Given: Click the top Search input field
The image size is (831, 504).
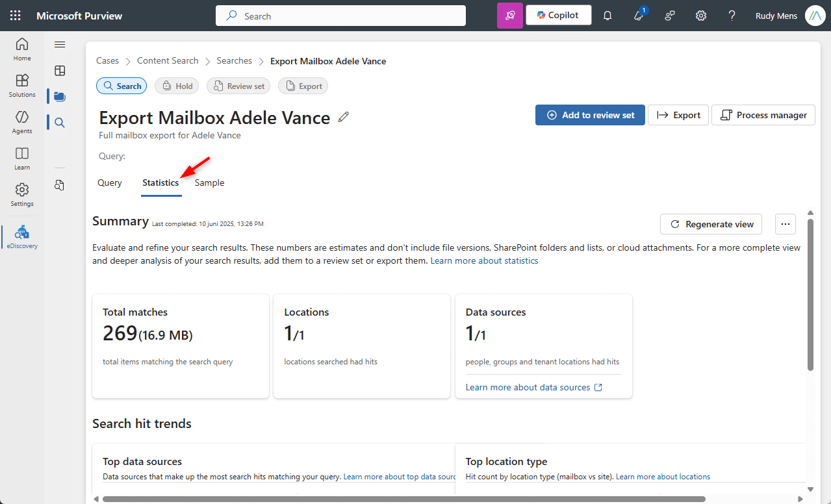Looking at the screenshot, I should 340,16.
